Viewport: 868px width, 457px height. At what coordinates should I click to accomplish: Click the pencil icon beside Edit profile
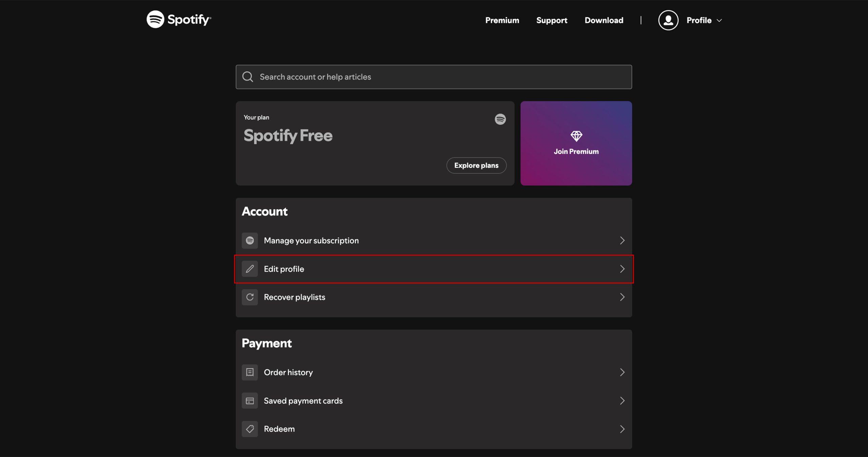pyautogui.click(x=250, y=269)
